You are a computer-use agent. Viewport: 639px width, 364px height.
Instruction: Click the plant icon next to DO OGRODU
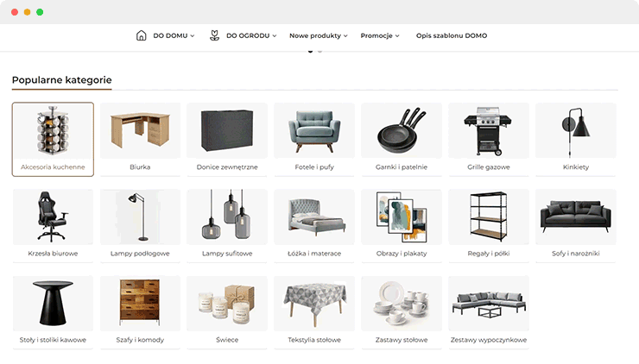pyautogui.click(x=214, y=35)
